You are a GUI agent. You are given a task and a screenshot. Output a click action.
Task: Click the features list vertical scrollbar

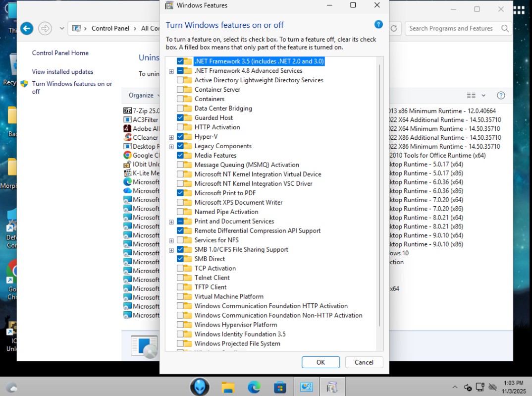(380, 198)
